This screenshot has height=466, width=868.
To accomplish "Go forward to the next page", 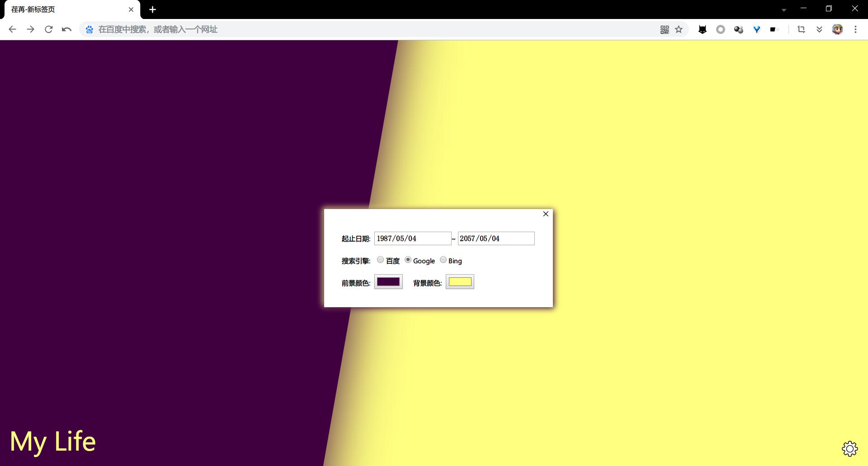I will [x=30, y=29].
